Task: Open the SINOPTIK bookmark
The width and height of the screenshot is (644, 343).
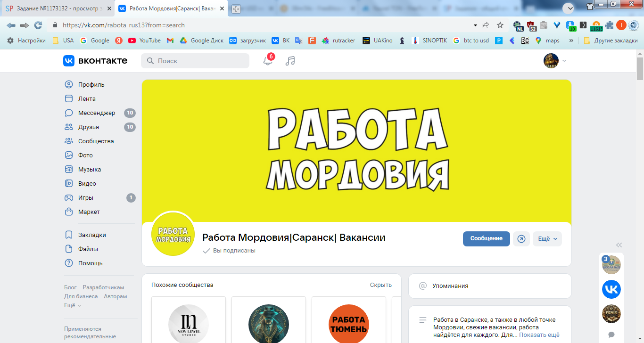Action: click(429, 41)
